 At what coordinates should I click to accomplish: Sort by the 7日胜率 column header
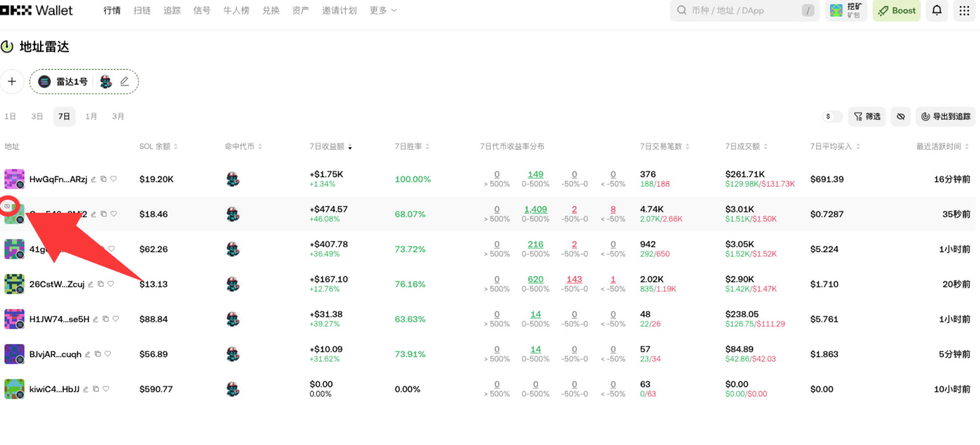coord(412,146)
